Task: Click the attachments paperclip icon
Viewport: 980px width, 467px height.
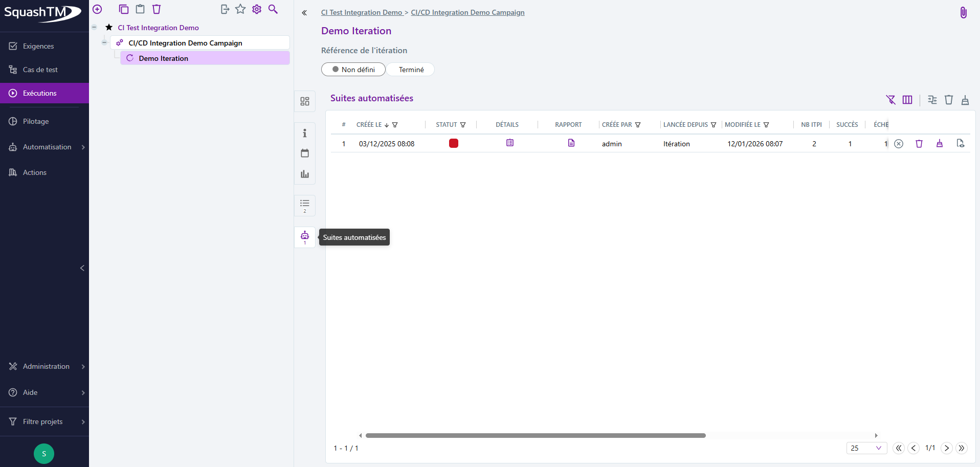Action: pos(963,13)
